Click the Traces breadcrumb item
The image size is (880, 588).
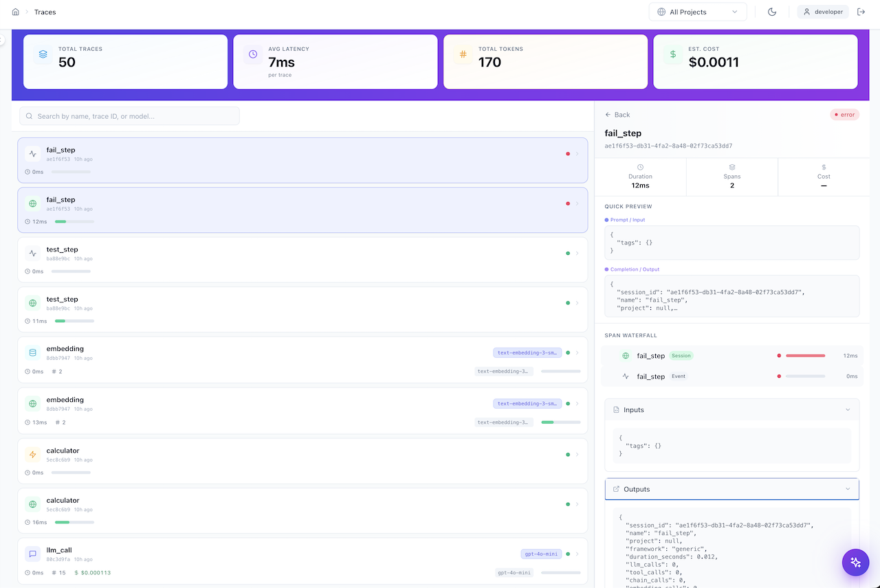click(45, 12)
